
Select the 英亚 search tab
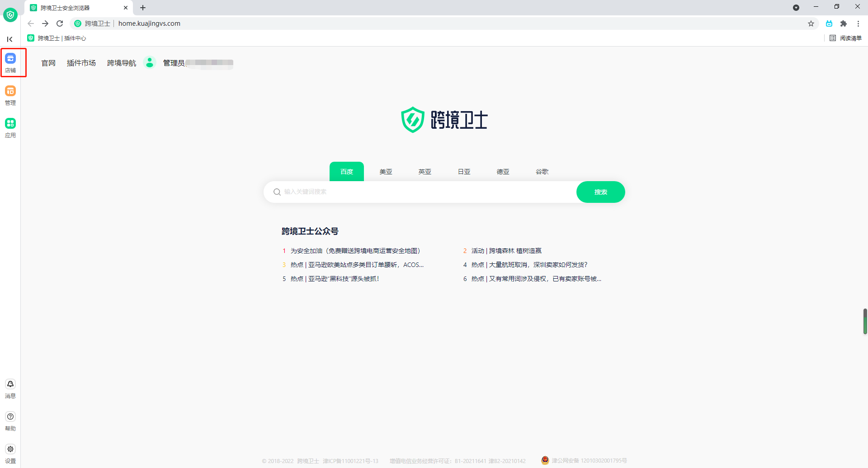[x=425, y=172]
